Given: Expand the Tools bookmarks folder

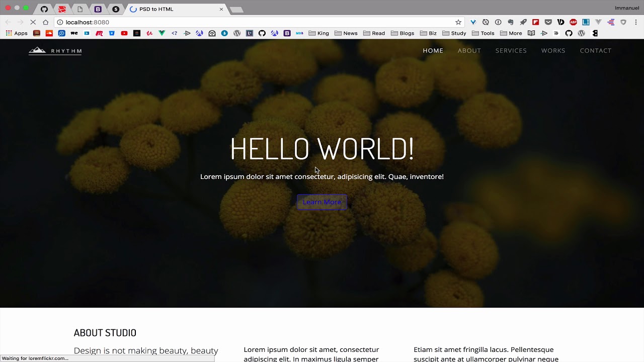Looking at the screenshot, I should click(x=483, y=33).
